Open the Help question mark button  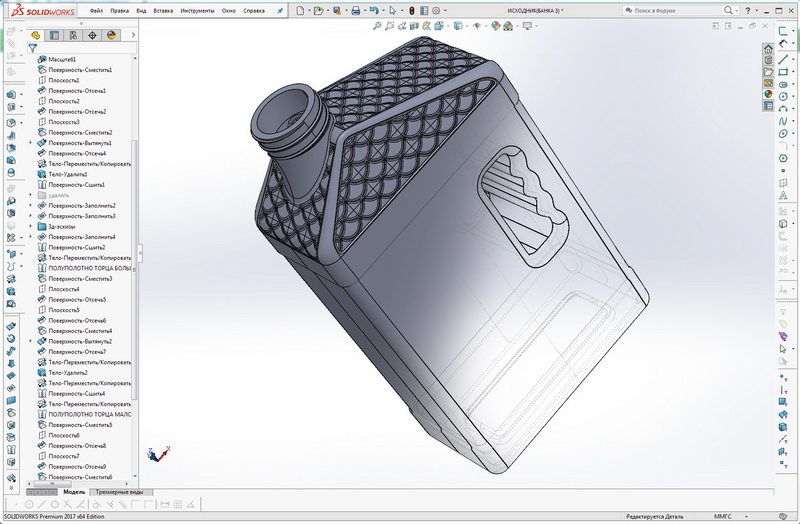pos(748,10)
